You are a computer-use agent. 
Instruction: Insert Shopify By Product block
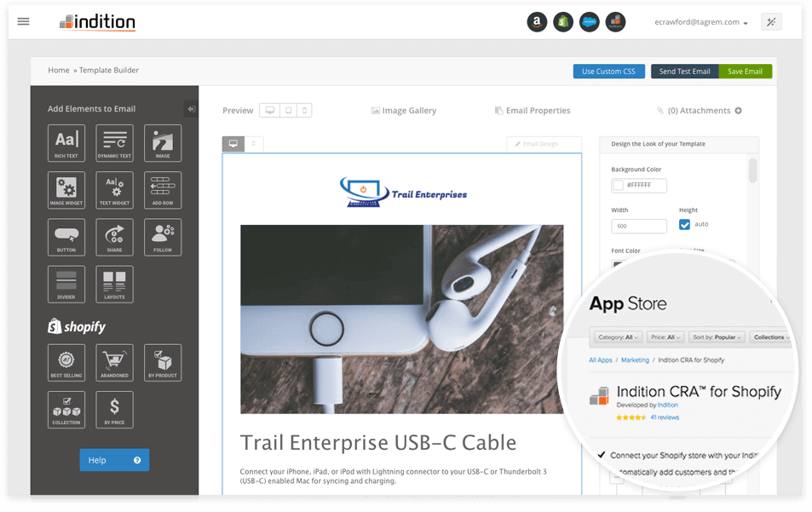coord(163,362)
